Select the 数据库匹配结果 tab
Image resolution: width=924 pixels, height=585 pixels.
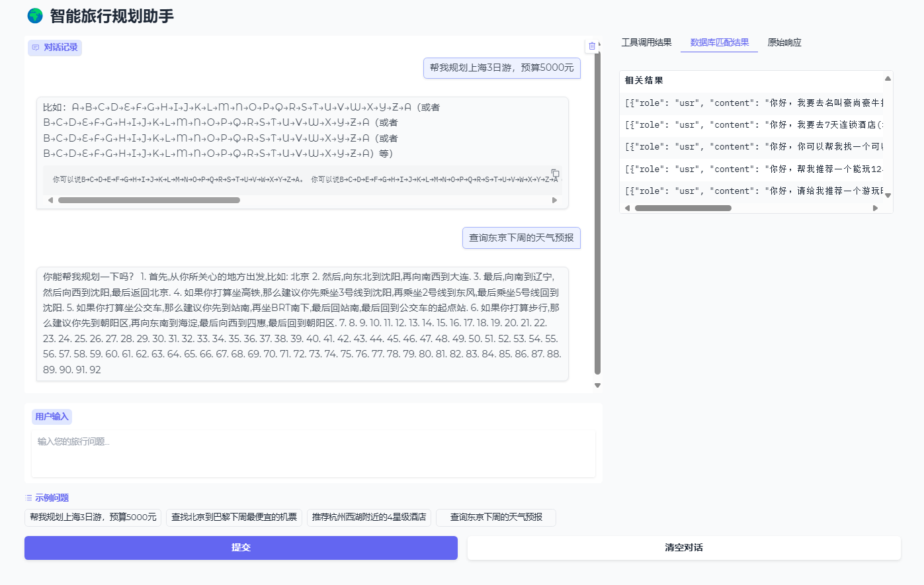[719, 42]
